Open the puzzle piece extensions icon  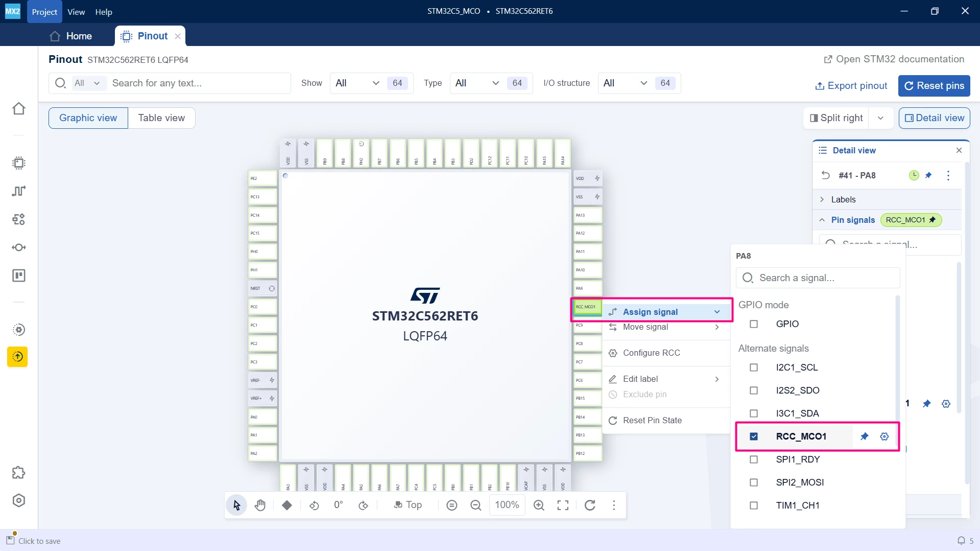tap(19, 472)
